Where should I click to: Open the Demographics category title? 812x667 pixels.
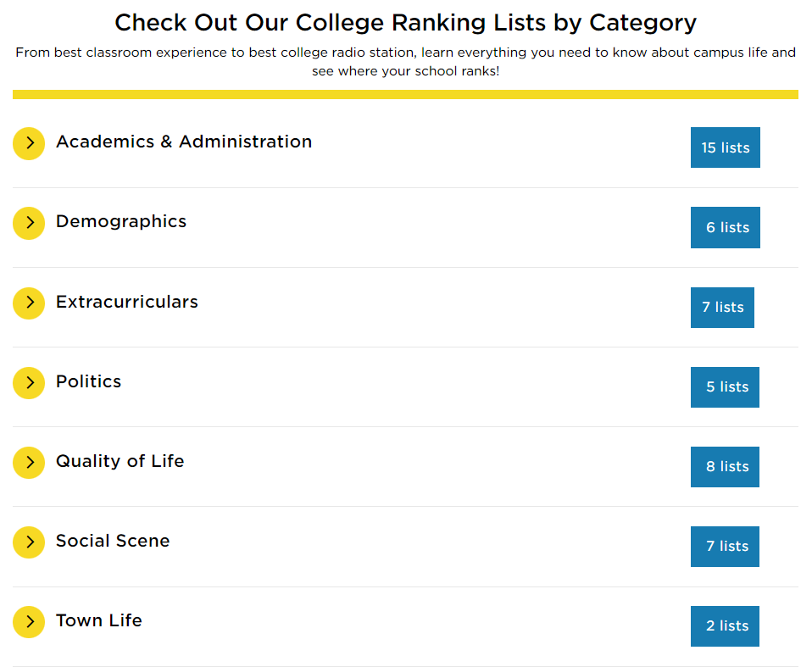coord(121,222)
